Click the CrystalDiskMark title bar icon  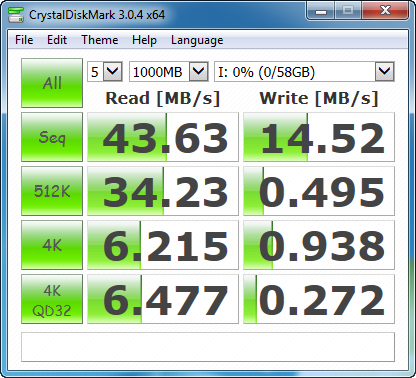pyautogui.click(x=16, y=15)
